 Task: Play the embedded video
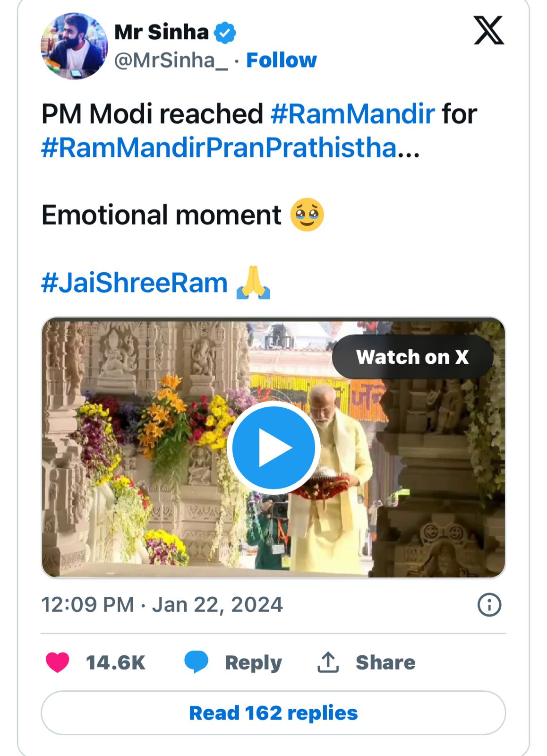[x=273, y=447]
